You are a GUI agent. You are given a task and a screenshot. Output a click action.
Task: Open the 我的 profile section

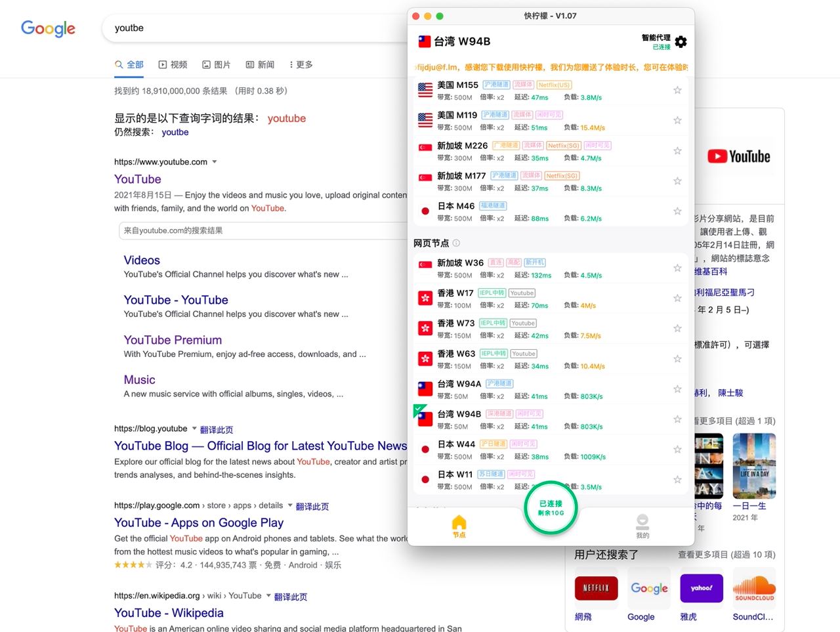(x=642, y=524)
